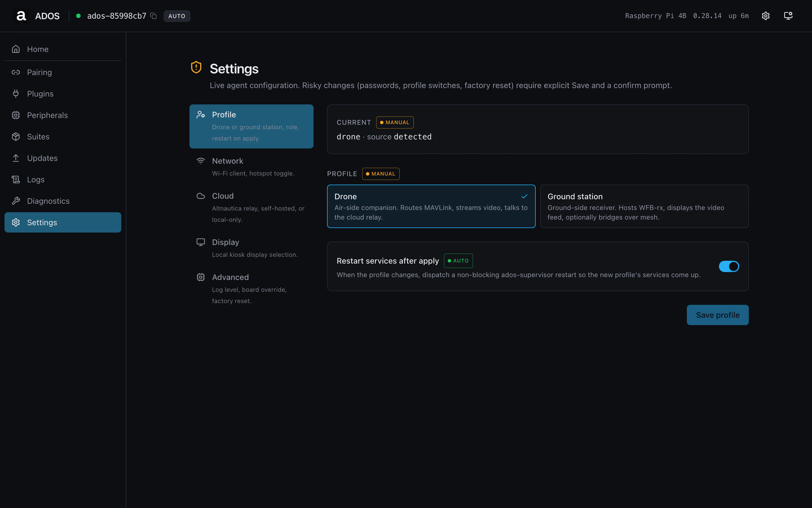Click the Updates upload arrow icon
The height and width of the screenshot is (508, 812).
click(x=16, y=158)
